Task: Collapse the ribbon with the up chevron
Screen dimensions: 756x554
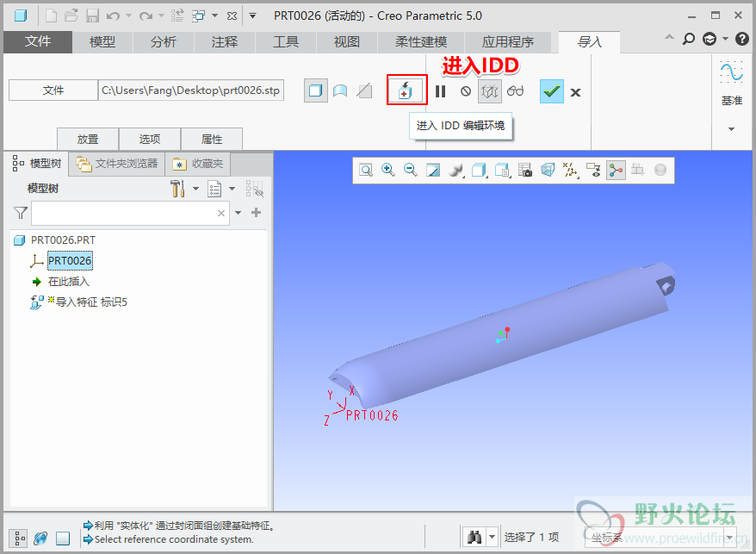Action: [x=669, y=37]
